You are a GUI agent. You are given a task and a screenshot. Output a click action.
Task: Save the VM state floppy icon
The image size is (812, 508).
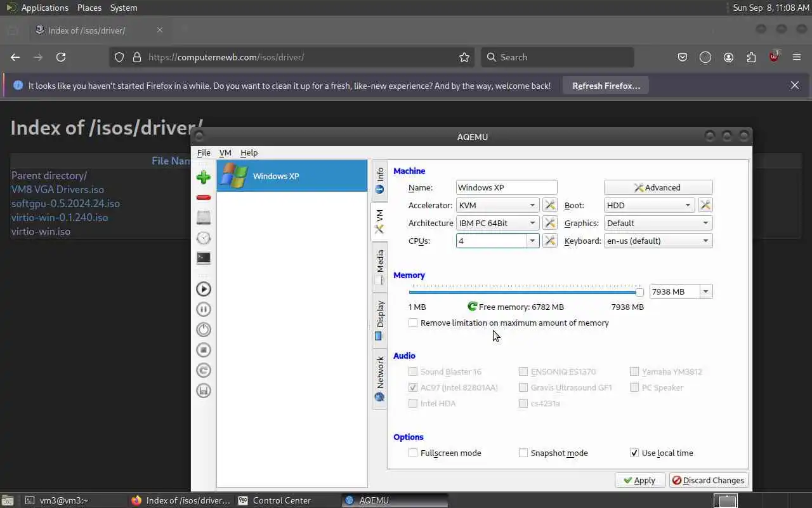pyautogui.click(x=204, y=391)
